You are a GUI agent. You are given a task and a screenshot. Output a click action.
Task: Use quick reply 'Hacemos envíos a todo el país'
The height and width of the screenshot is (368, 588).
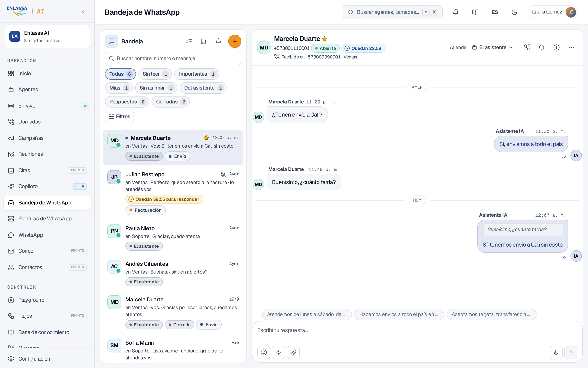tap(399, 314)
